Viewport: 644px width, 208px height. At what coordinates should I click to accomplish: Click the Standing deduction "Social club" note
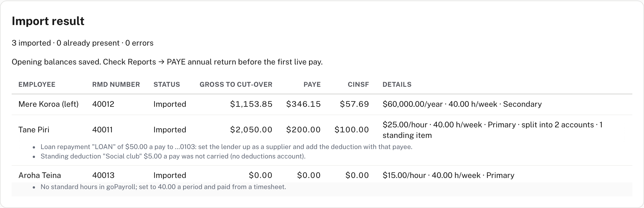tap(173, 156)
